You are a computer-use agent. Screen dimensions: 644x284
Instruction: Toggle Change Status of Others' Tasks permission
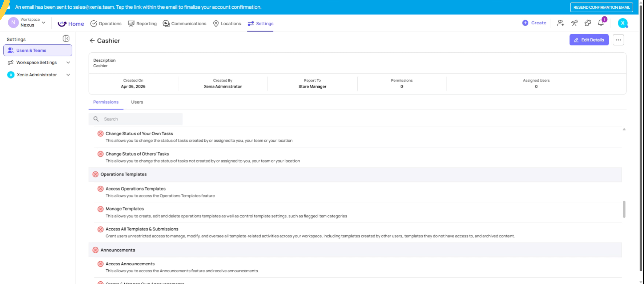click(100, 154)
